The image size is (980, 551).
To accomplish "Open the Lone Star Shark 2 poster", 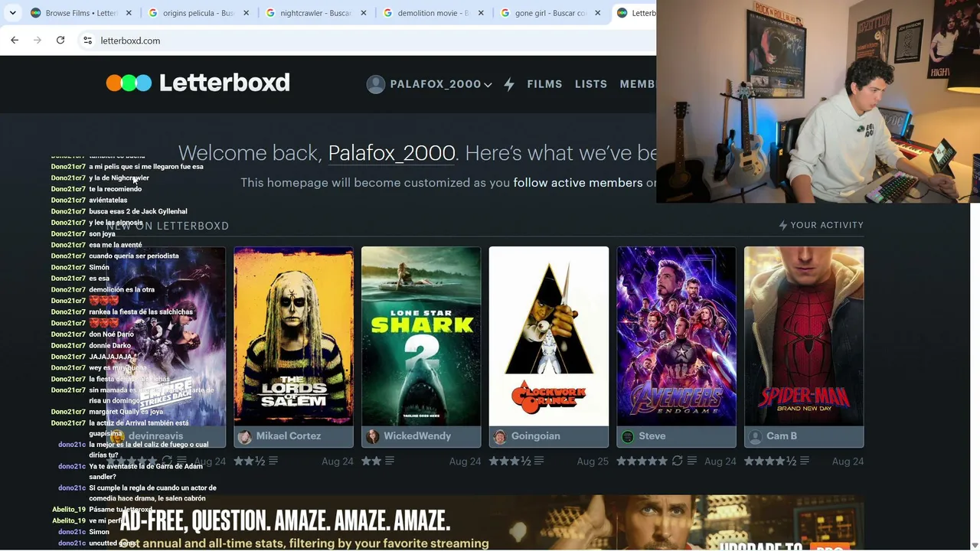I will (x=421, y=336).
